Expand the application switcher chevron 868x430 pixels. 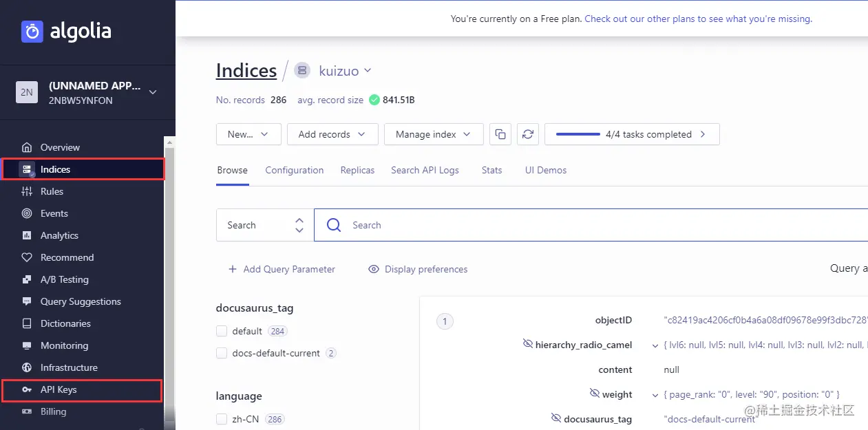click(x=153, y=92)
